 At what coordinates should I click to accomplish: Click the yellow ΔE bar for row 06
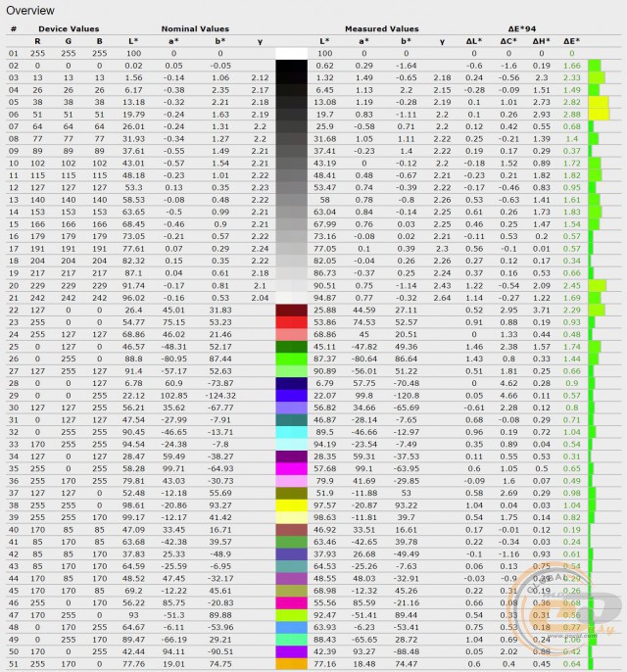click(x=599, y=114)
